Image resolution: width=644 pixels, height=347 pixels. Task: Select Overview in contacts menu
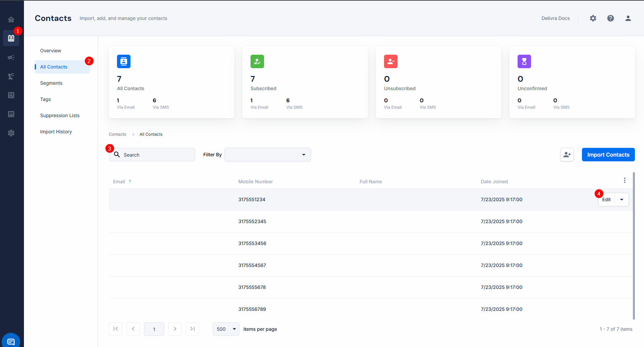pos(51,51)
